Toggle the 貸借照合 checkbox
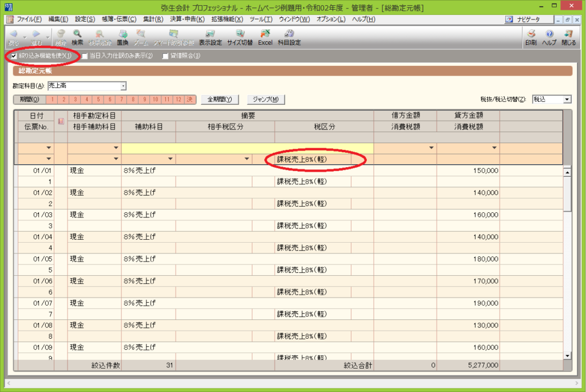586x392 pixels. pos(165,56)
